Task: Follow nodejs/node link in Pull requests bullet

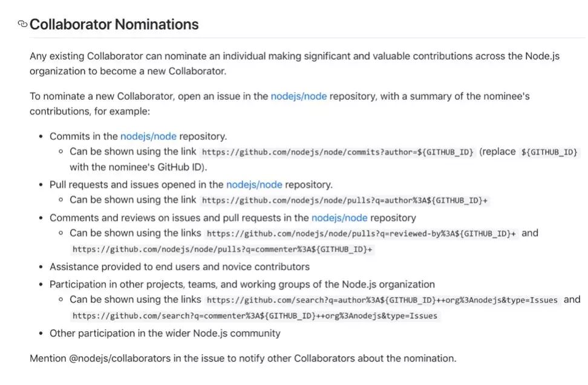Action: pos(254,185)
